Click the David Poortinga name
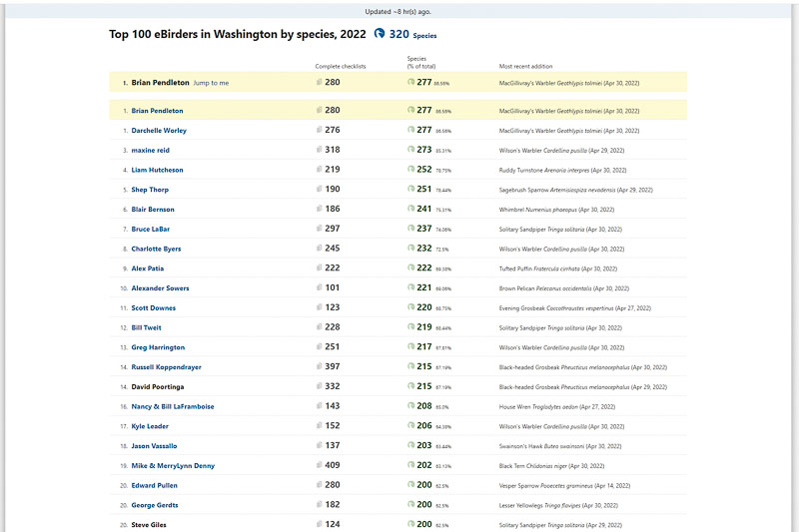 click(158, 387)
